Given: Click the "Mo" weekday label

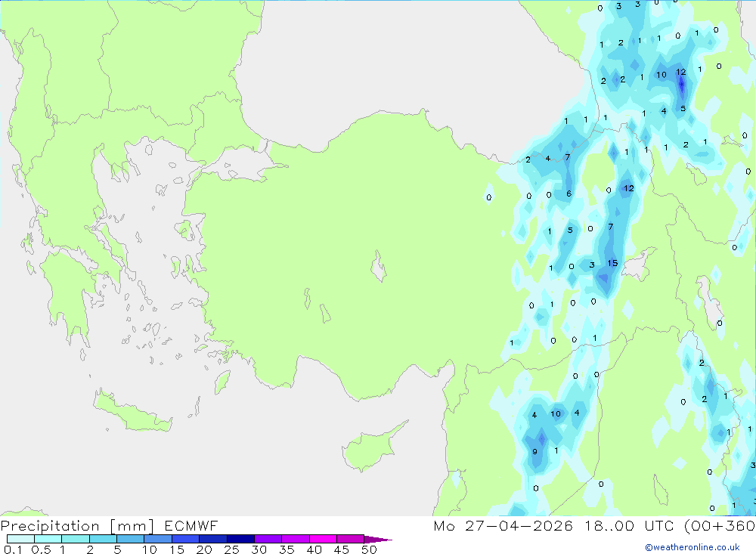Looking at the screenshot, I should 444,525.
